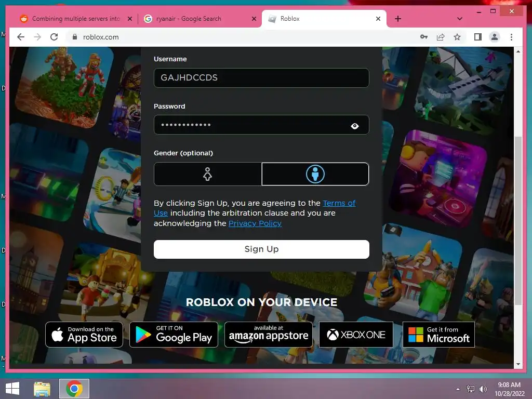Open File Explorer from the taskbar
Image resolution: width=532 pixels, height=399 pixels.
click(42, 389)
